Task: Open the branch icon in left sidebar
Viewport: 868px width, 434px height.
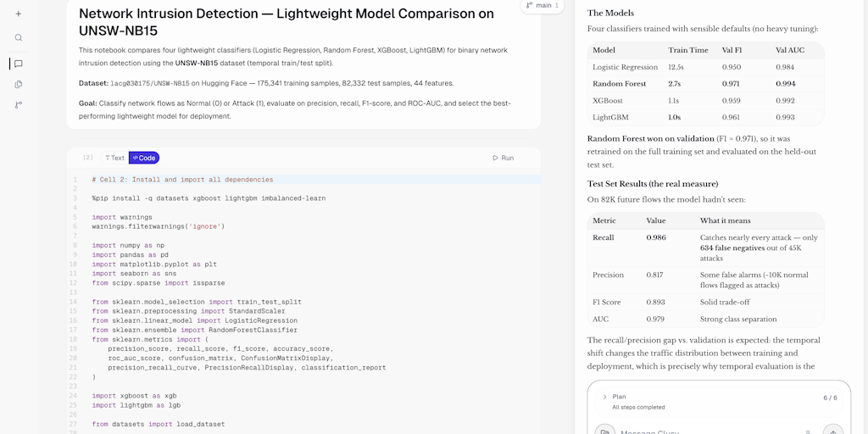Action: pyautogui.click(x=19, y=104)
